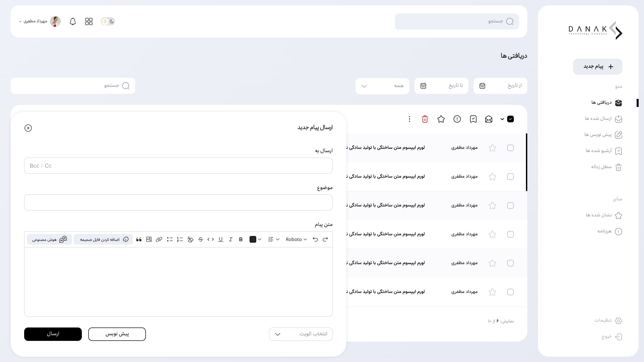The height and width of the screenshot is (362, 644).
Task: Open notifications bell icon
Action: [73, 21]
